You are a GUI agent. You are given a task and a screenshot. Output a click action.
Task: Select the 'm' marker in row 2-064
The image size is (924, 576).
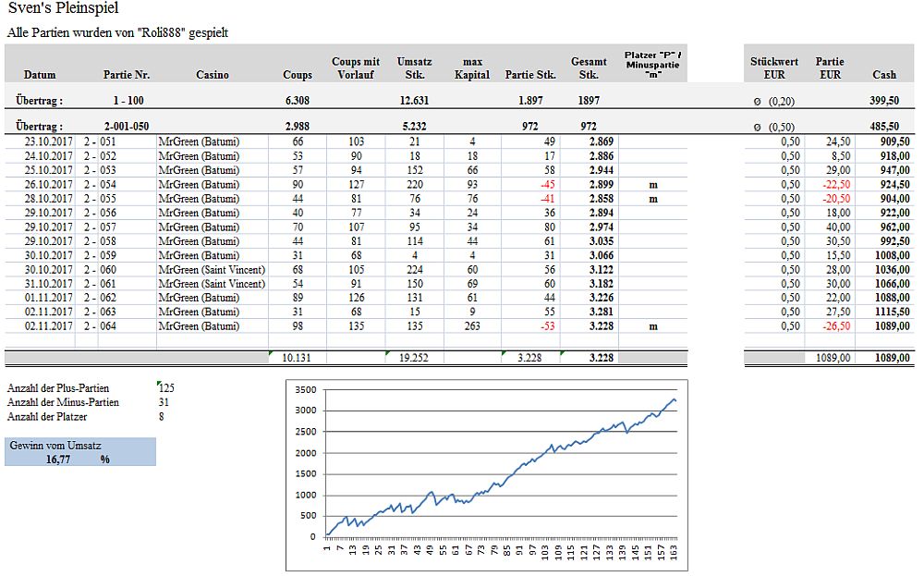[x=653, y=327]
